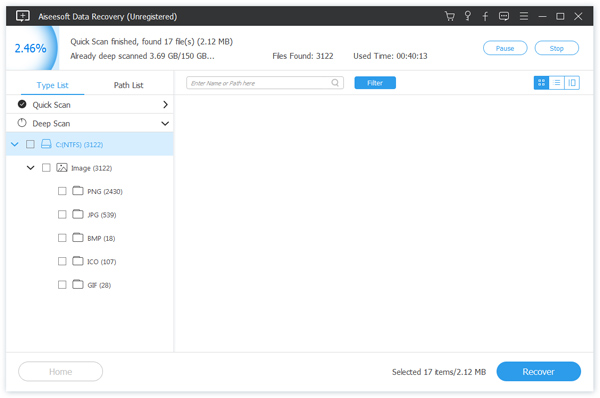This screenshot has width=600, height=398.
Task: Click the Selected 17 items/2.12 MB text
Action: coord(439,372)
